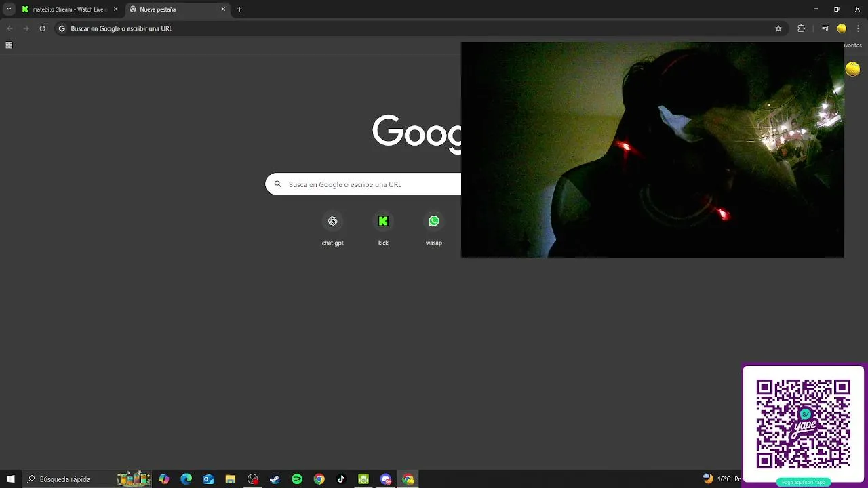Open OBS Studio from the taskbar

(253, 479)
